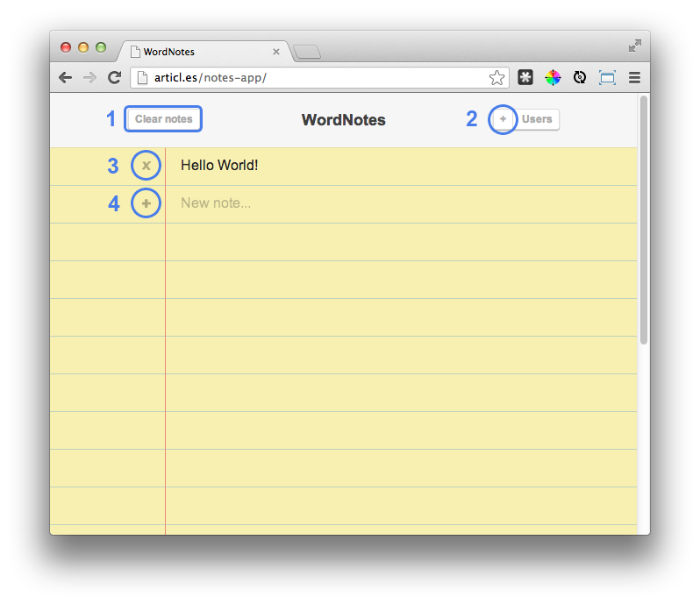Open the Chrome hamburger menu
Viewport: 700px width, 604px height.
634,78
